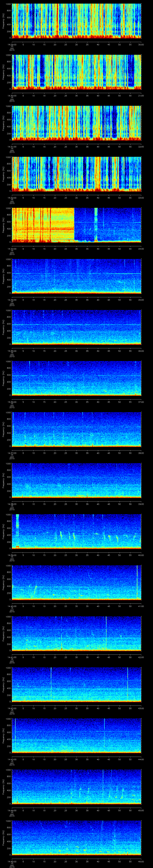Select the spectrogram panel starting at 14:39:00

tap(77, 531)
